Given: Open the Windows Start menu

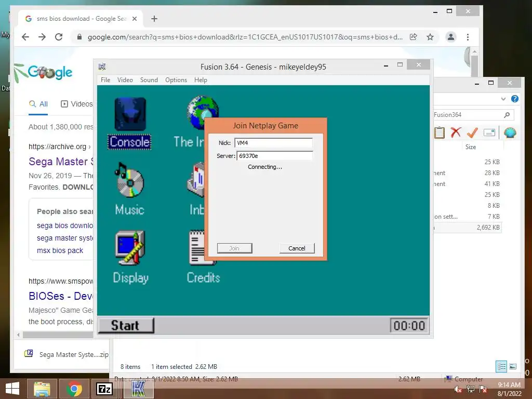Looking at the screenshot, I should 12,389.
